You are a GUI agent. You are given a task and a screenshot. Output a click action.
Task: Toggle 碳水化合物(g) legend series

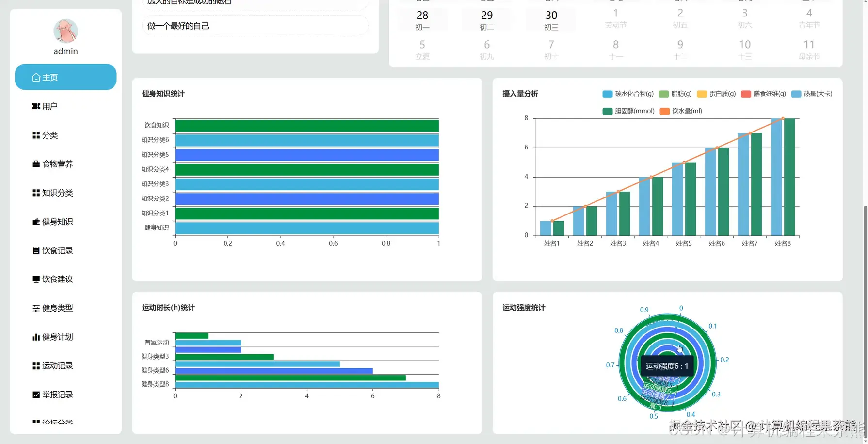[x=628, y=94]
